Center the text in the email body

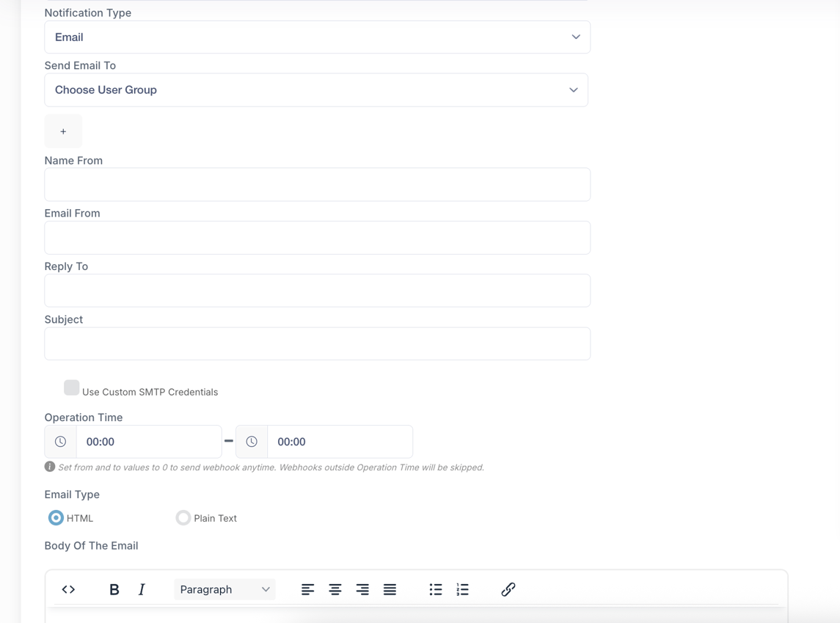coord(335,589)
